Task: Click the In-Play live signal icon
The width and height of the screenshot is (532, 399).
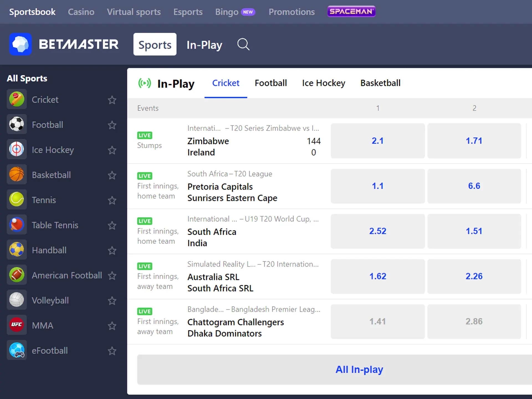Action: pyautogui.click(x=145, y=83)
